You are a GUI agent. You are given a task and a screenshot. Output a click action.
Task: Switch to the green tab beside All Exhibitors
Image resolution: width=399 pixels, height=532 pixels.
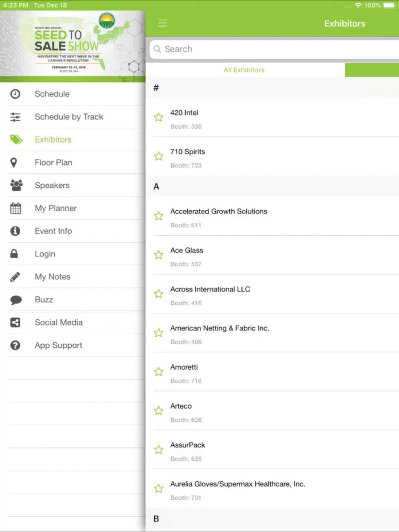[372, 70]
